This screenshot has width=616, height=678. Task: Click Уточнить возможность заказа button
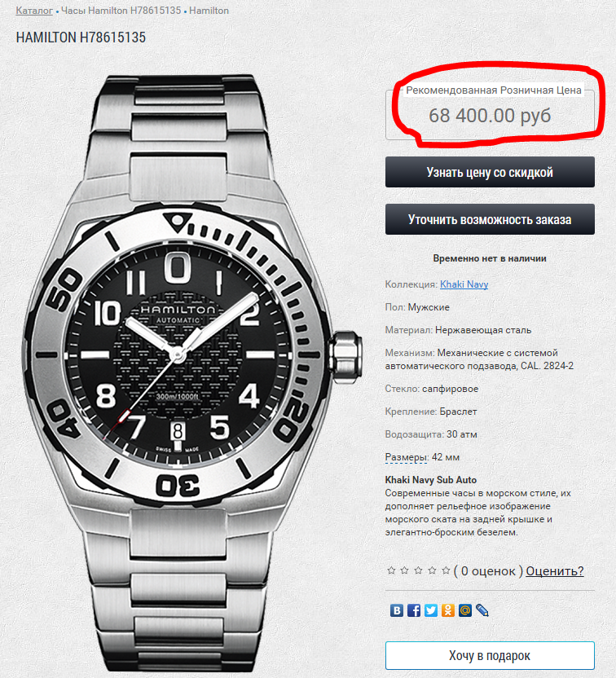490,219
